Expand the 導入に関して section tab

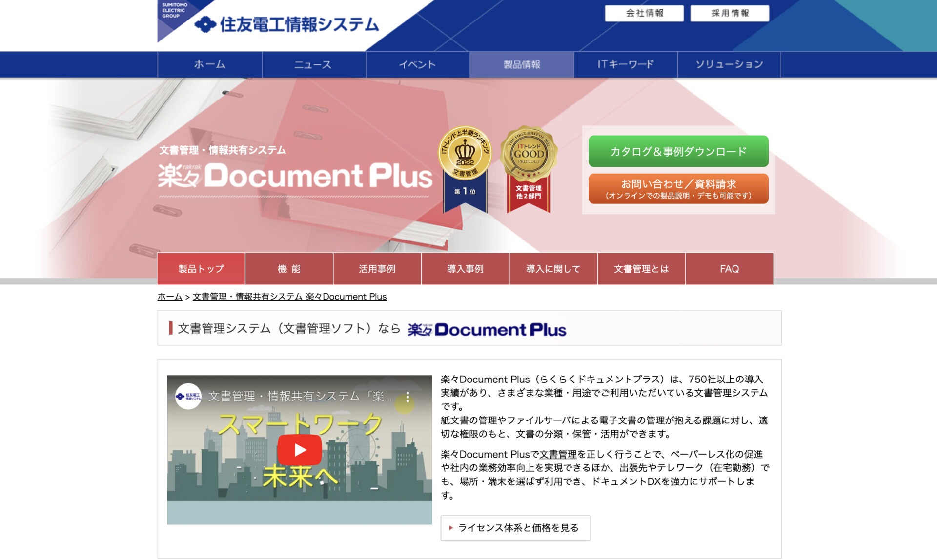pyautogui.click(x=552, y=269)
